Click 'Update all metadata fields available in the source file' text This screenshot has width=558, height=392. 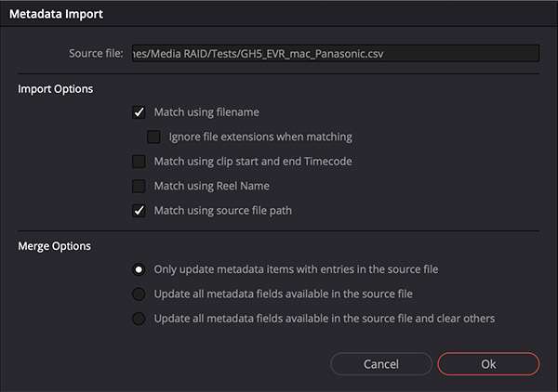284,294
